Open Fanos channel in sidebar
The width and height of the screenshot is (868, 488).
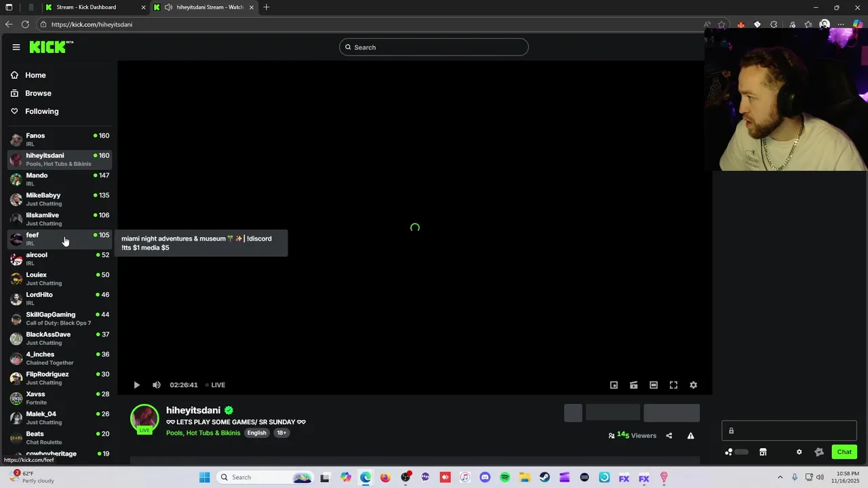60,140
